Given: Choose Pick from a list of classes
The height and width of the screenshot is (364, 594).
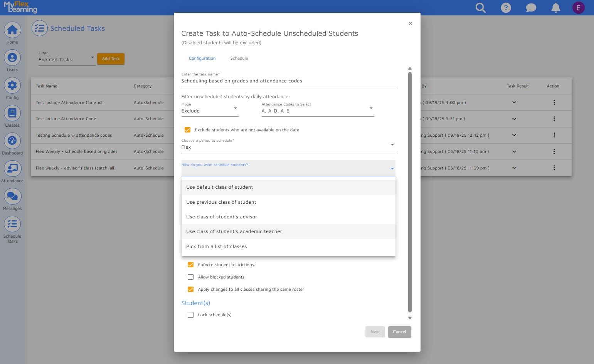Looking at the screenshot, I should (217, 247).
